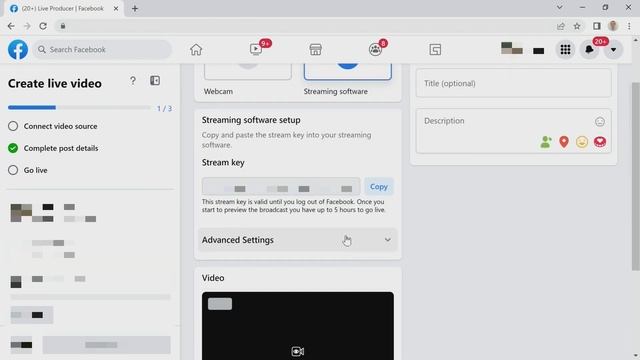Choose Webcam video source
Viewport: 640px width, 360px height.
pos(248,80)
